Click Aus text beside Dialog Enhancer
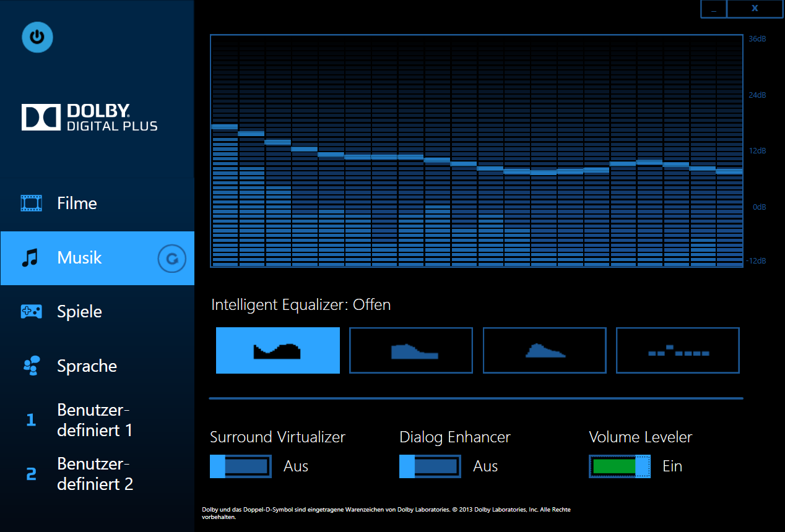 [485, 466]
